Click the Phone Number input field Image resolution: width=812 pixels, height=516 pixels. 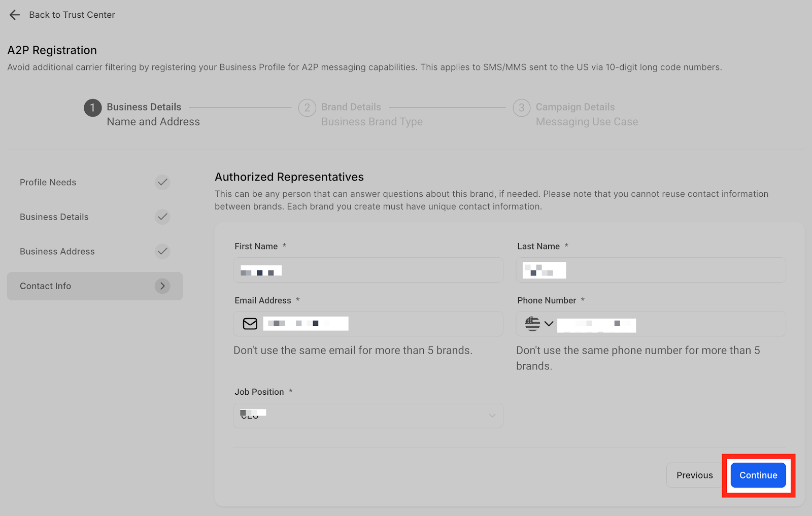[x=651, y=324]
